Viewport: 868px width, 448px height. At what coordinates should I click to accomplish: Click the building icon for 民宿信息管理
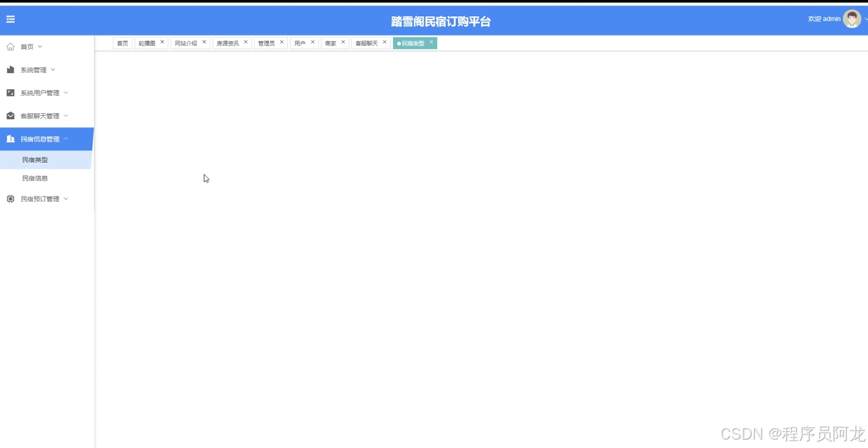(10, 139)
